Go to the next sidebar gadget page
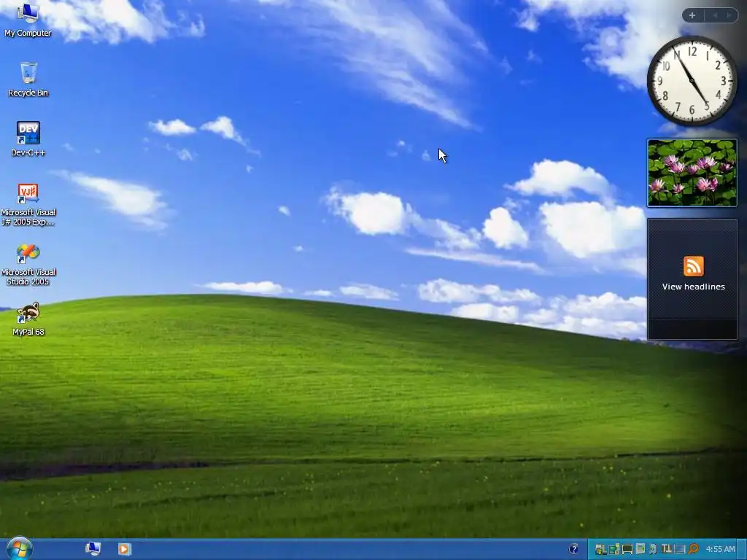747x560 pixels. tap(729, 15)
